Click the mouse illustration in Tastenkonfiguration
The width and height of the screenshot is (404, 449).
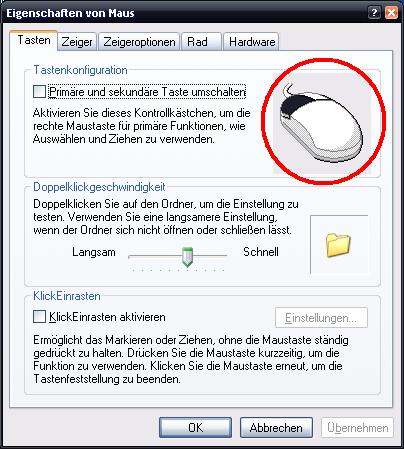pos(322,123)
